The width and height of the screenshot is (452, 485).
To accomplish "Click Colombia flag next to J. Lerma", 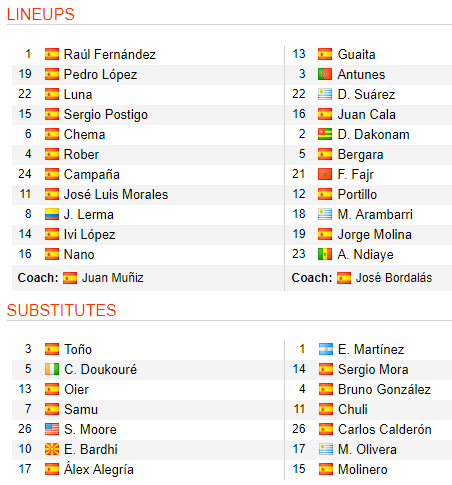I will tap(52, 214).
